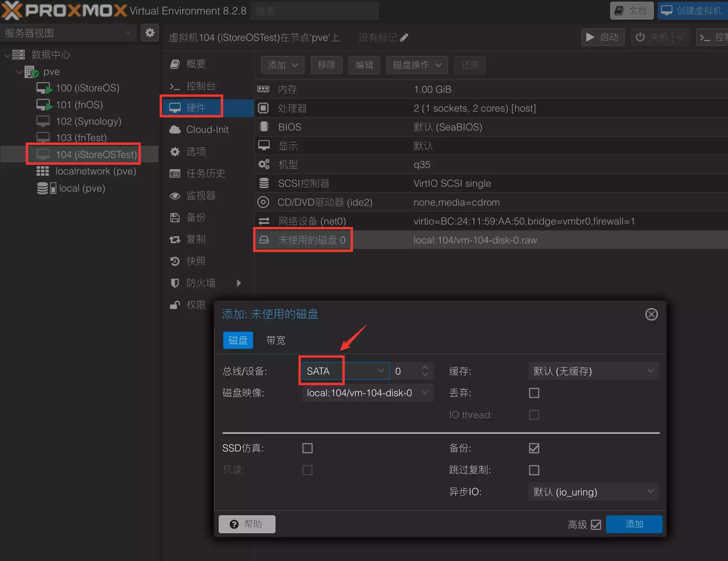Click the gear settings icon beside server view

pyautogui.click(x=150, y=33)
